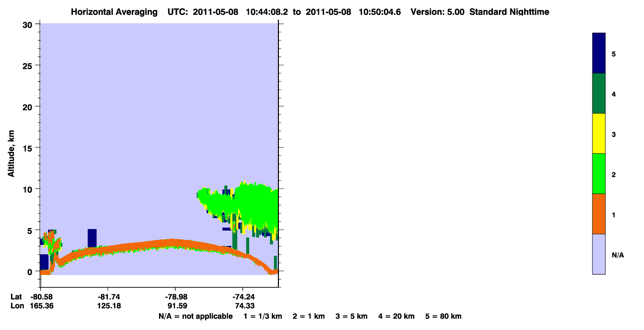644x330 pixels.
Task: Click the 'Lat' row label
Action: pos(16,297)
